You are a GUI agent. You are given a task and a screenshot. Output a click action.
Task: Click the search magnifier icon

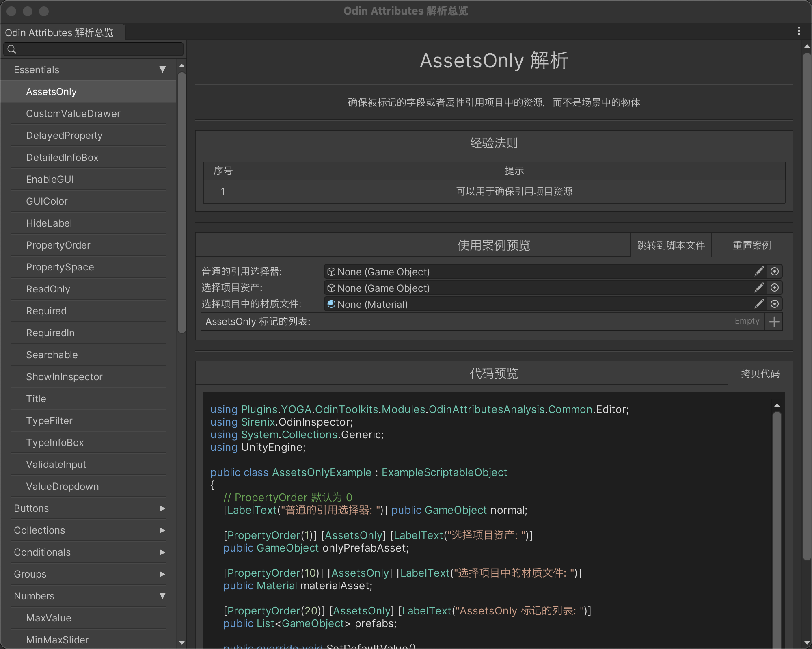pos(12,49)
